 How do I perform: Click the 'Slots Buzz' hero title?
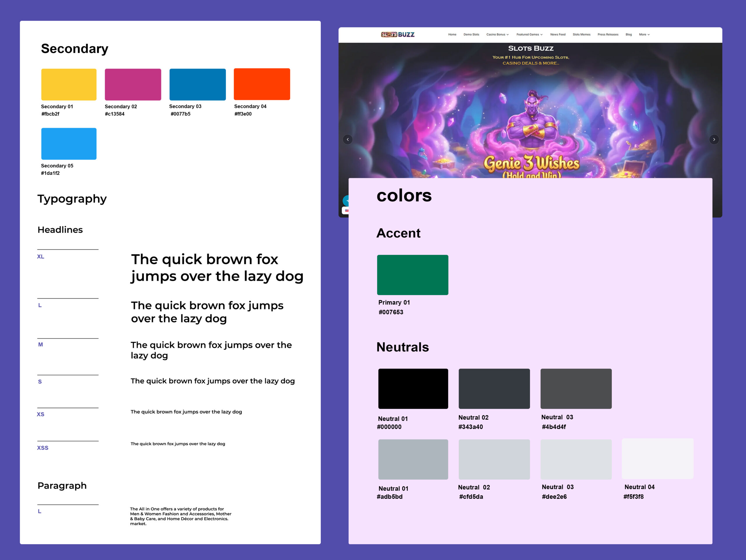[x=531, y=49]
